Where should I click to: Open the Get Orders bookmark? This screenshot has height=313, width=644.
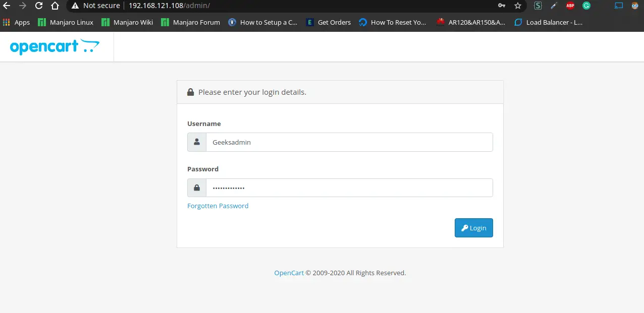click(329, 22)
